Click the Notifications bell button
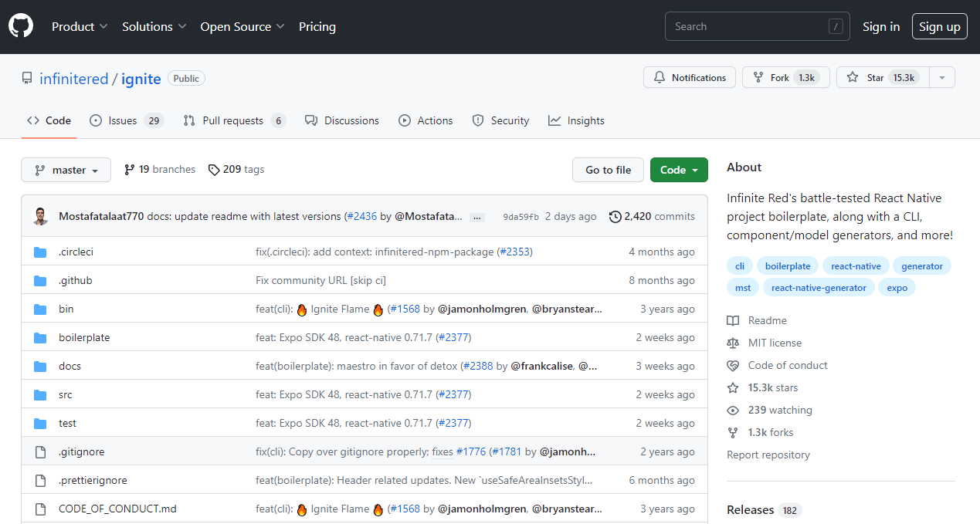The height and width of the screenshot is (524, 980). [x=690, y=78]
